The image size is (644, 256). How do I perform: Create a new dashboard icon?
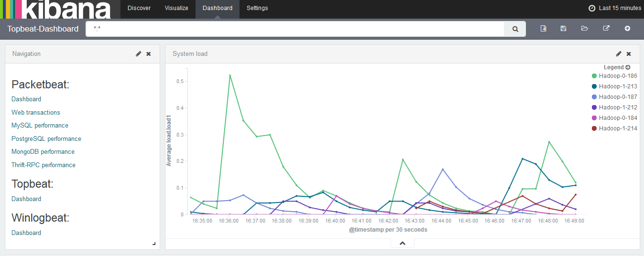[544, 29]
